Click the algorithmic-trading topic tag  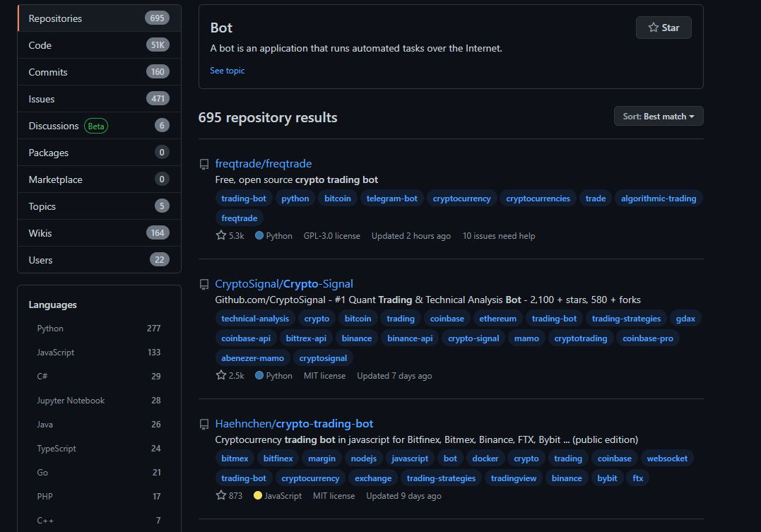659,199
